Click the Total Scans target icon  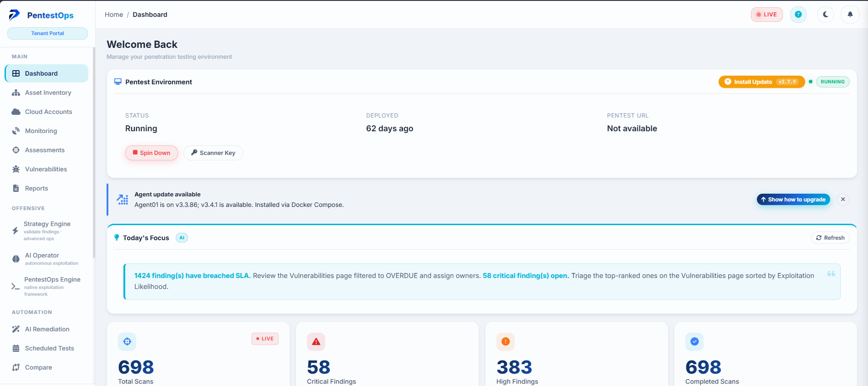click(127, 341)
